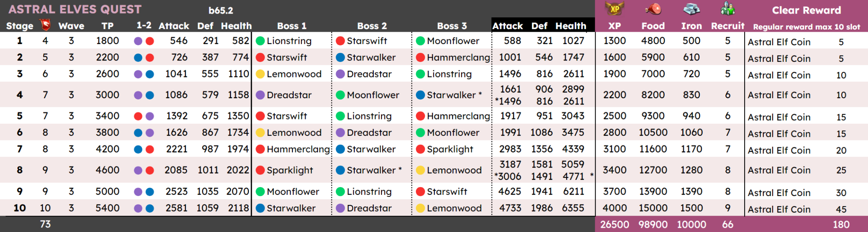
Task: Click the red dot beside stage 9 Starswift
Action: [x=420, y=192]
